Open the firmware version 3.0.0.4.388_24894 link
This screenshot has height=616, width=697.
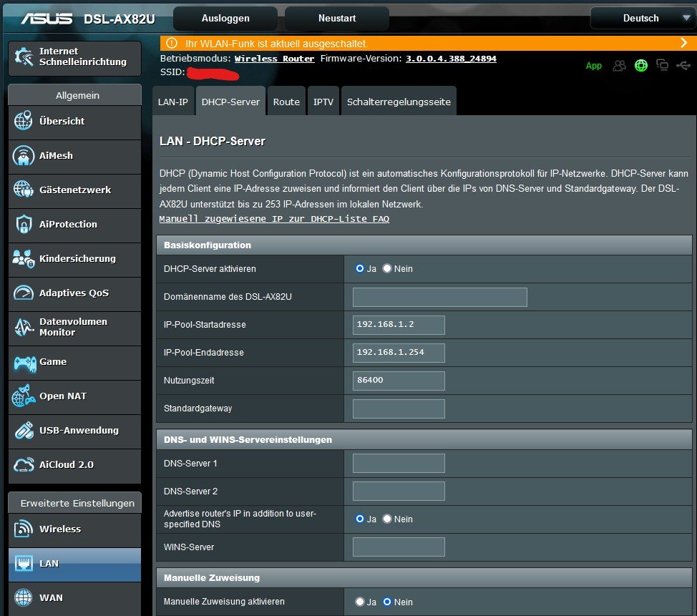pyautogui.click(x=451, y=59)
